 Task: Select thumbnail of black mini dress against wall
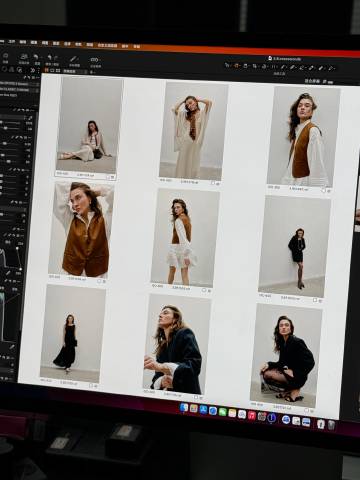(295, 246)
